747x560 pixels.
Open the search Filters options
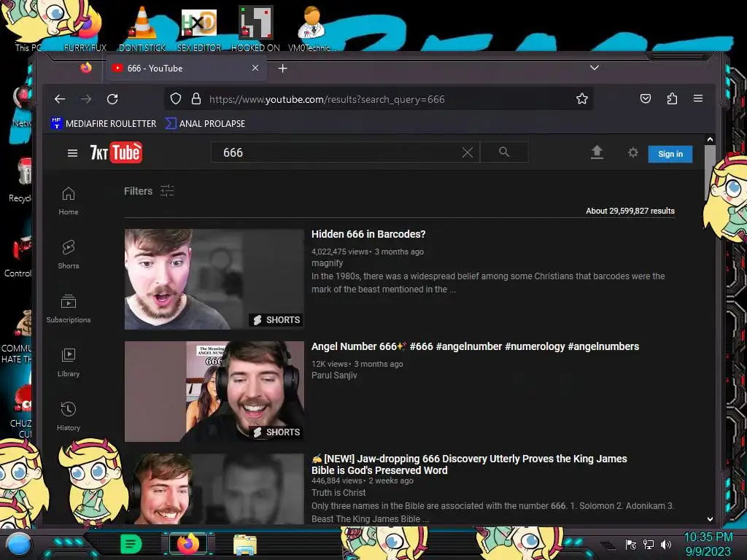(x=149, y=191)
